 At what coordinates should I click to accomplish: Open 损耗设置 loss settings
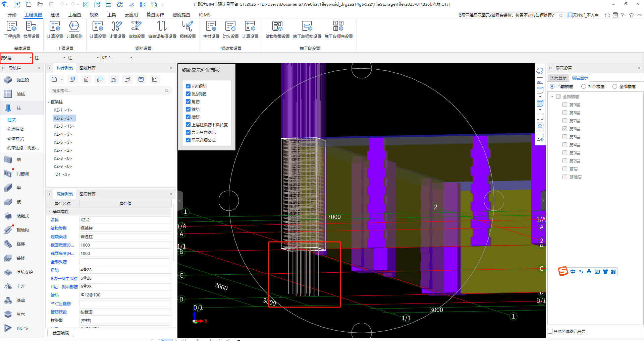coord(187,29)
